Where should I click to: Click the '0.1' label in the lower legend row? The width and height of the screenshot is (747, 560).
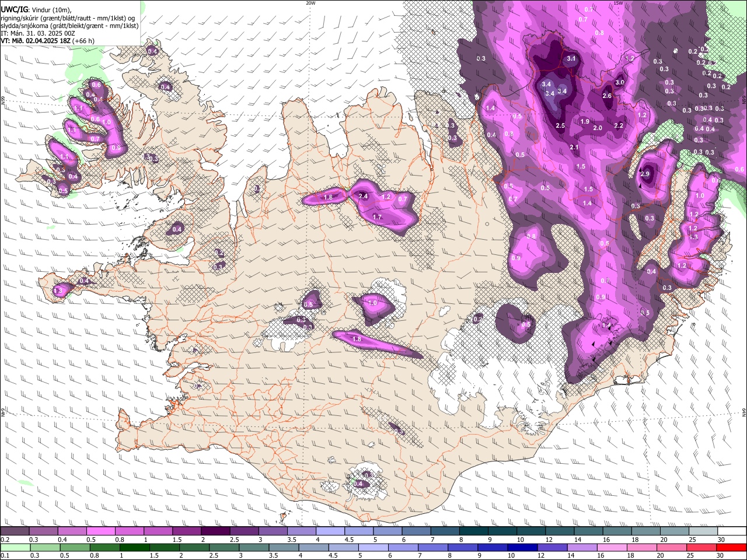coord(4,555)
